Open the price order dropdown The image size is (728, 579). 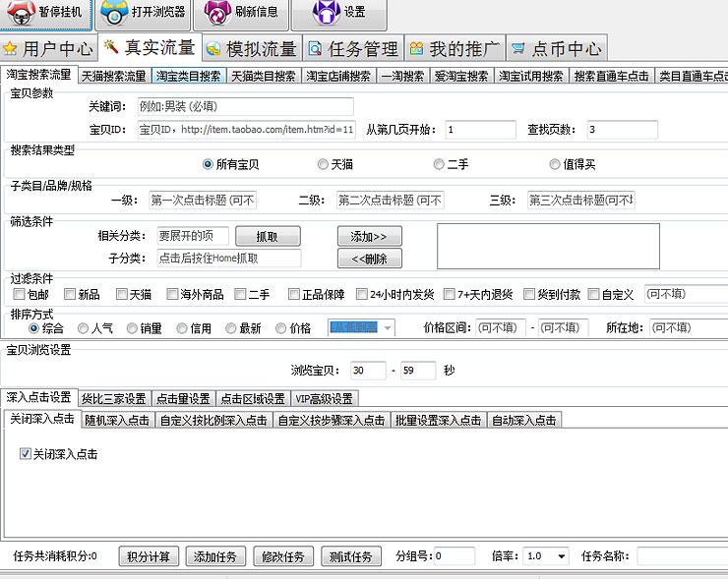pyautogui.click(x=388, y=328)
